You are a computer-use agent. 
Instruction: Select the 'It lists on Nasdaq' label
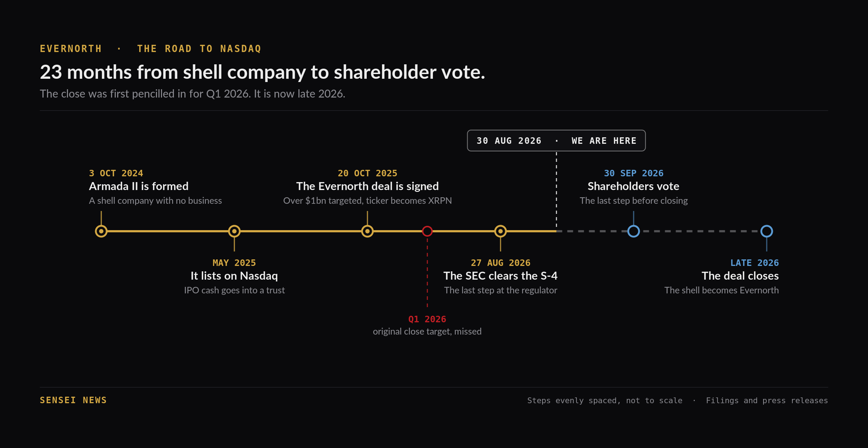click(234, 276)
